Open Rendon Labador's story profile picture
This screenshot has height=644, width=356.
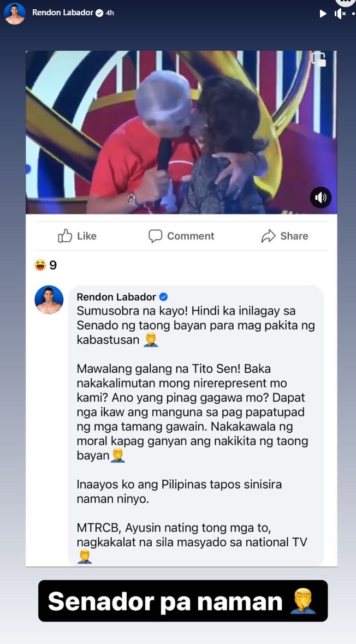coord(14,13)
